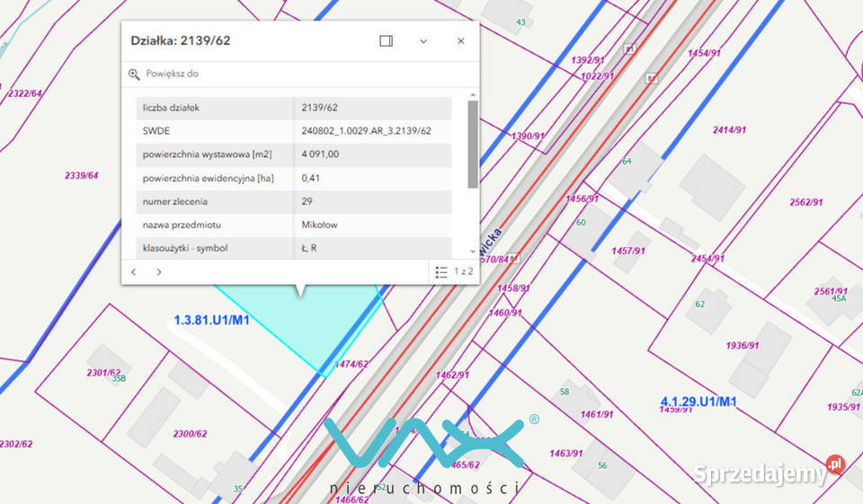863x504 pixels.
Task: Select the SWDE value cell
Action: 372,131
